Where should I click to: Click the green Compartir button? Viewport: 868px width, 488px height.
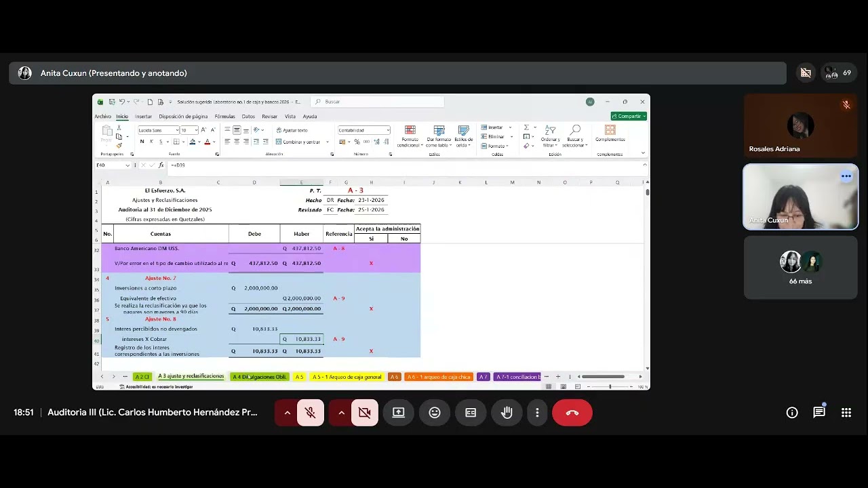coord(629,116)
